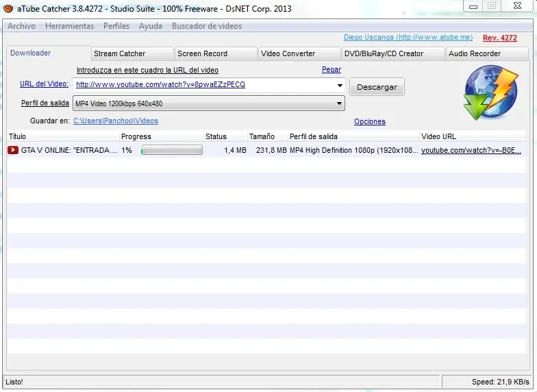Click the Perfil de salida column header
The image size is (537, 392).
(x=353, y=136)
